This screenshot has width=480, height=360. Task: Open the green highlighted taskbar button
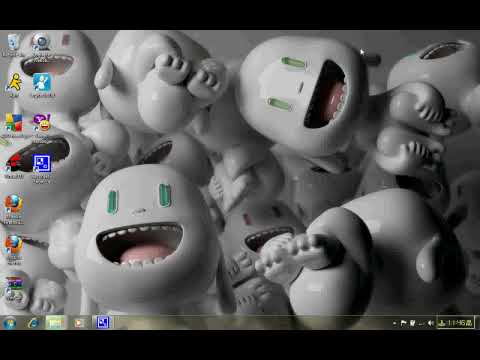pyautogui.click(x=55, y=322)
